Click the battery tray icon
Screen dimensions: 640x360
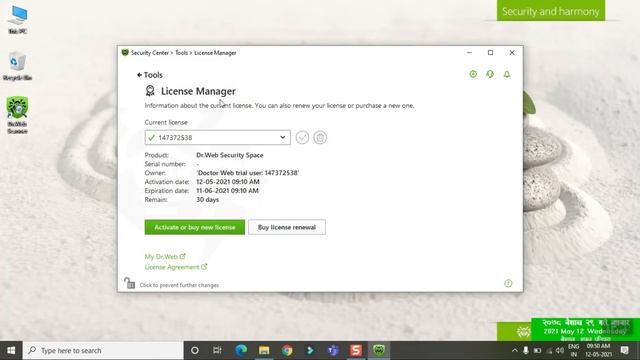pos(538,350)
